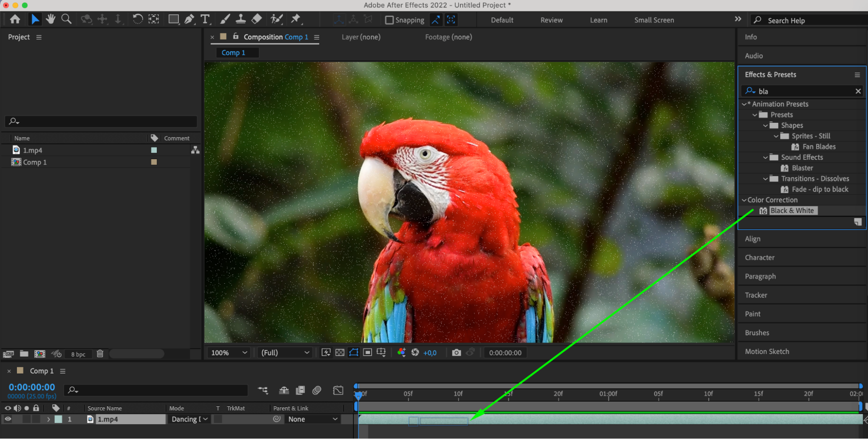This screenshot has height=439, width=868.
Task: Delete selected project item with trash icon
Action: click(100, 354)
